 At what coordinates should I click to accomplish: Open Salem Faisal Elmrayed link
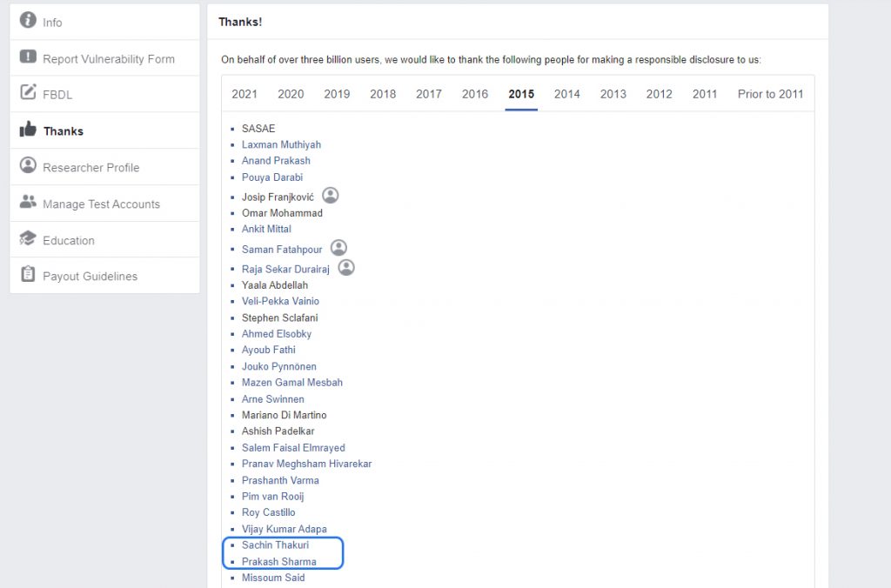click(293, 448)
